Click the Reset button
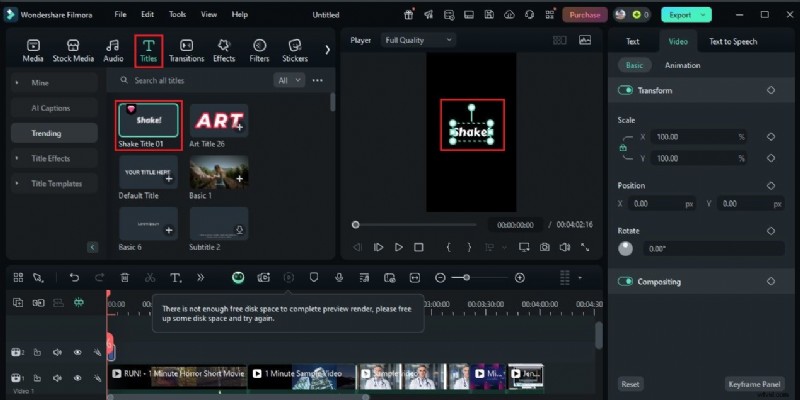Image resolution: width=800 pixels, height=400 pixels. [630, 384]
